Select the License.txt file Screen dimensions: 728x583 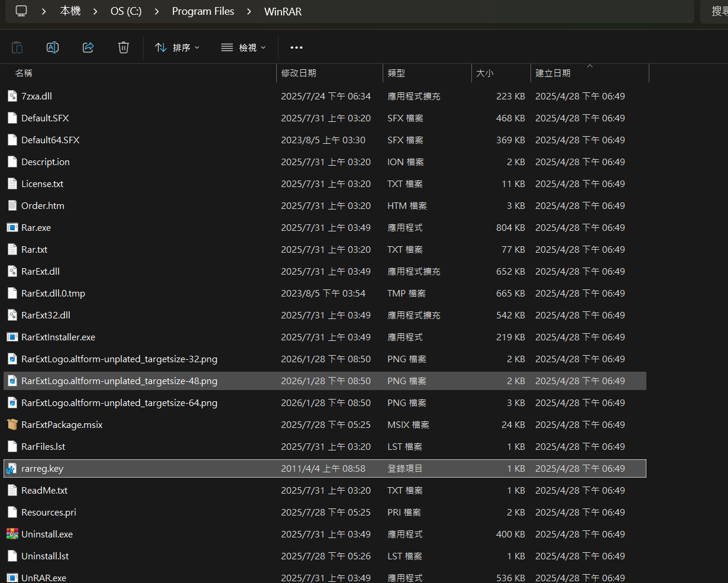coord(42,183)
